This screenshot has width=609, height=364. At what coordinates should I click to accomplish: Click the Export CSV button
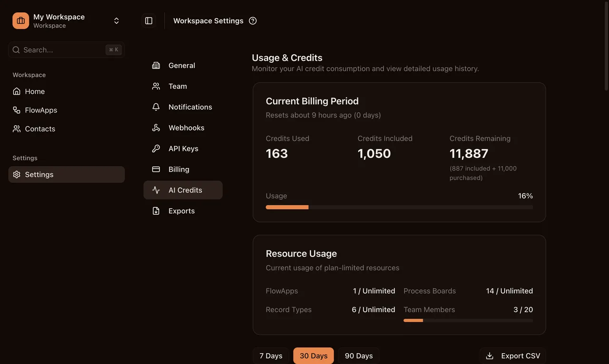pyautogui.click(x=513, y=355)
